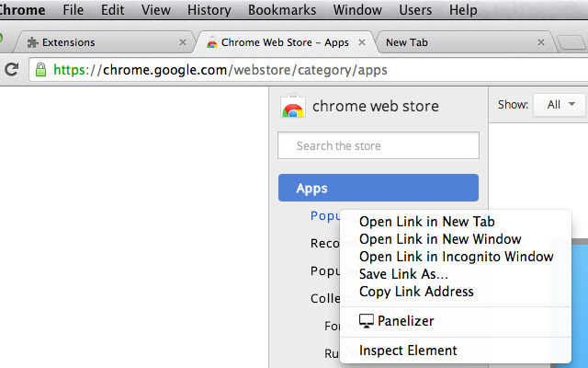588x368 pixels.
Task: Click the Search the store field
Action: 378,145
